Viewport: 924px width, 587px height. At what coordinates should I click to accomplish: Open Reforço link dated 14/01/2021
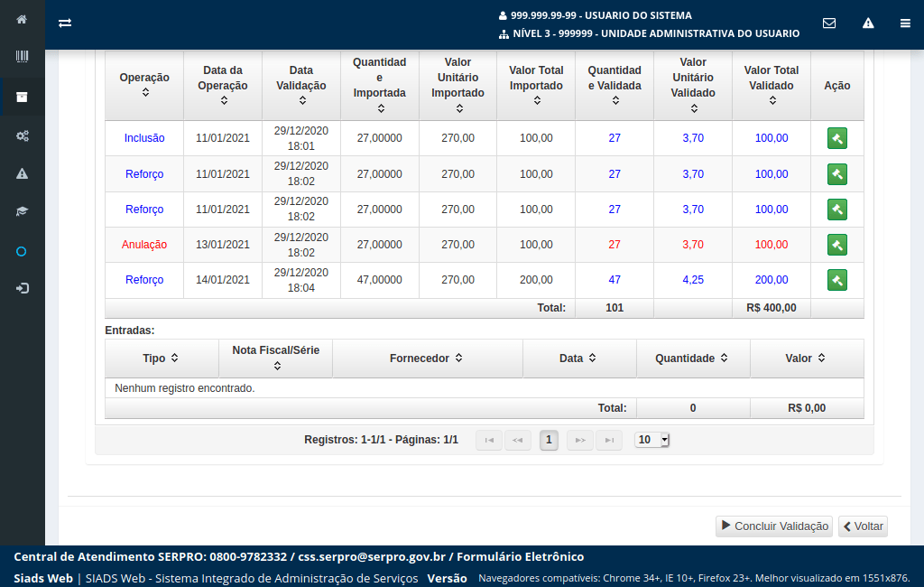[x=144, y=280]
